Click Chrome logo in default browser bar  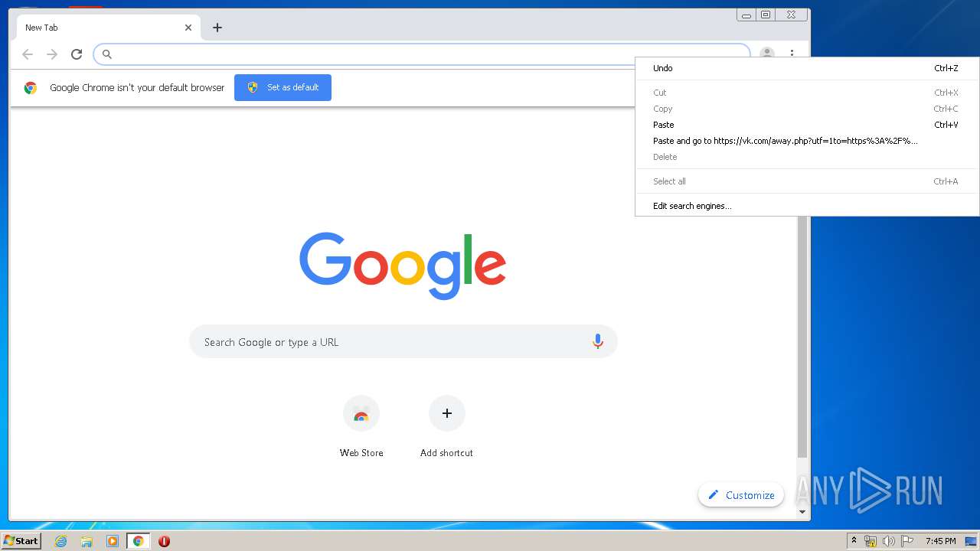tap(31, 87)
